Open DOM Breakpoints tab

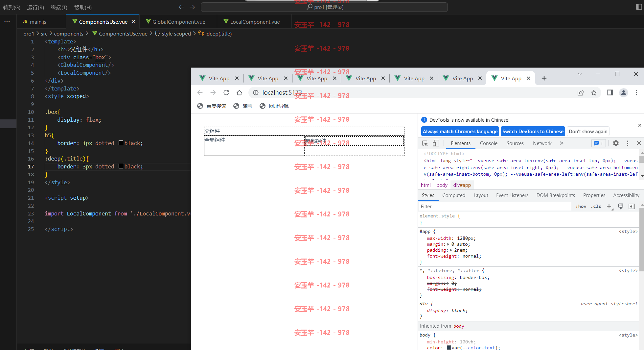pos(556,195)
